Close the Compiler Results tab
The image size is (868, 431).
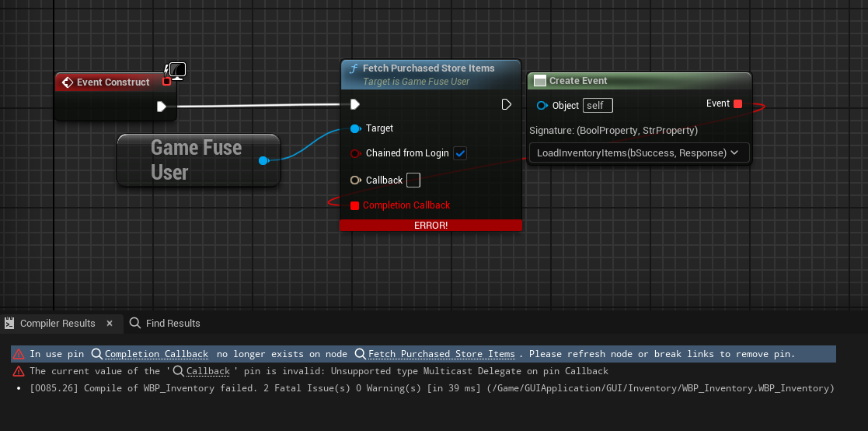tap(110, 323)
